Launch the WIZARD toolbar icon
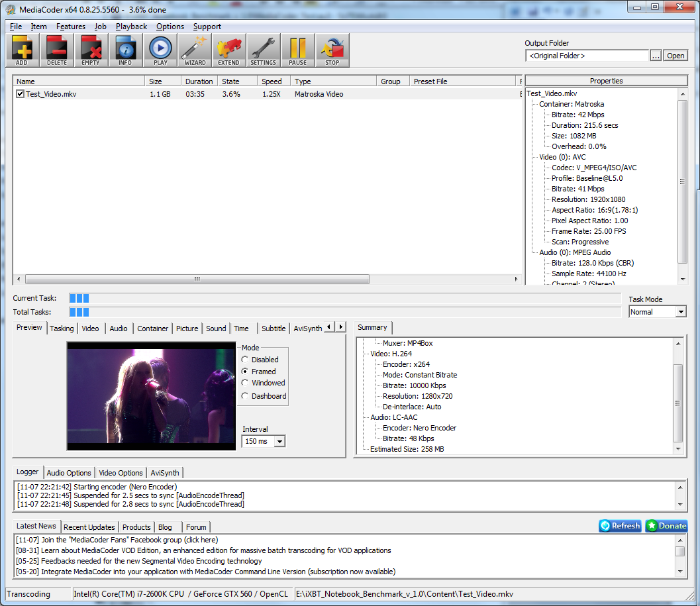 pyautogui.click(x=195, y=50)
